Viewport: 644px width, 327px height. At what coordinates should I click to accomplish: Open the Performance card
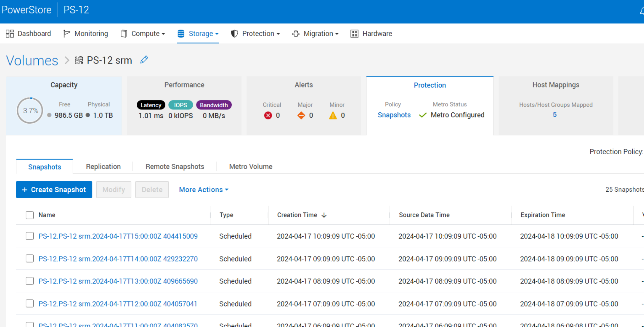pyautogui.click(x=184, y=106)
